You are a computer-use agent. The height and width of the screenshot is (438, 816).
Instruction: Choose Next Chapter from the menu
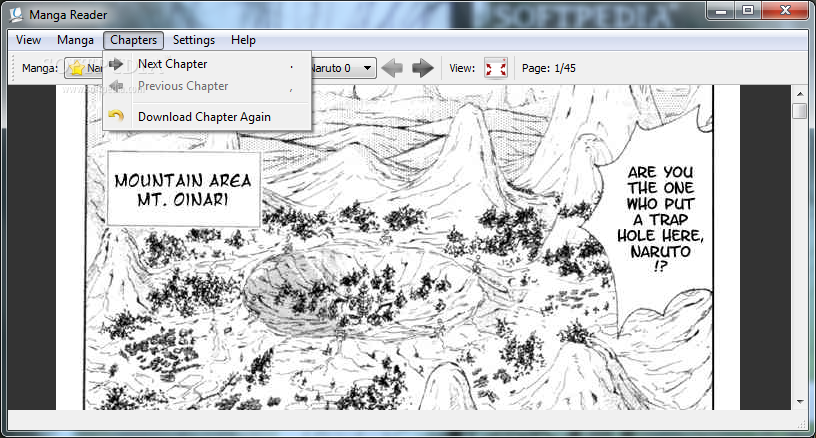coord(207,64)
